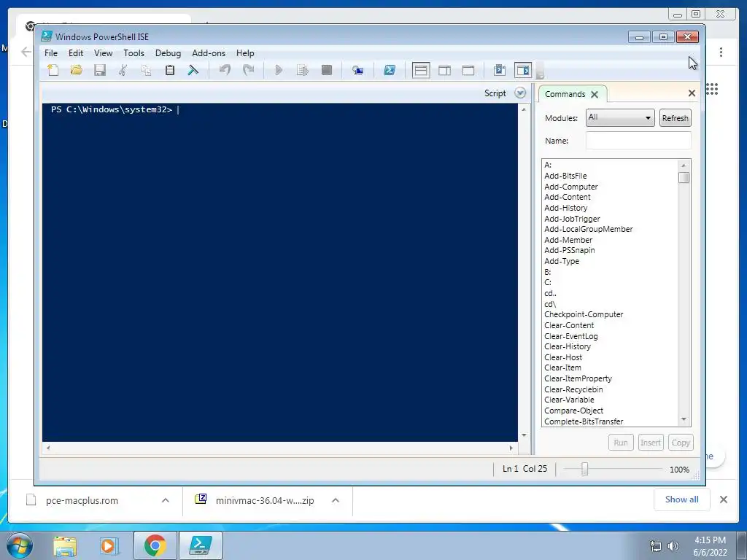
Task: Close the Commands tab with its X
Action: point(595,94)
